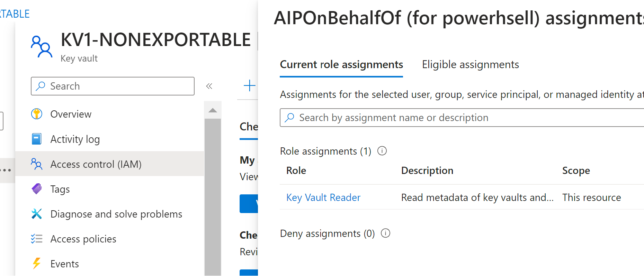Click the Access policies checklist icon
Viewport: 644px width, 276px height.
click(37, 239)
